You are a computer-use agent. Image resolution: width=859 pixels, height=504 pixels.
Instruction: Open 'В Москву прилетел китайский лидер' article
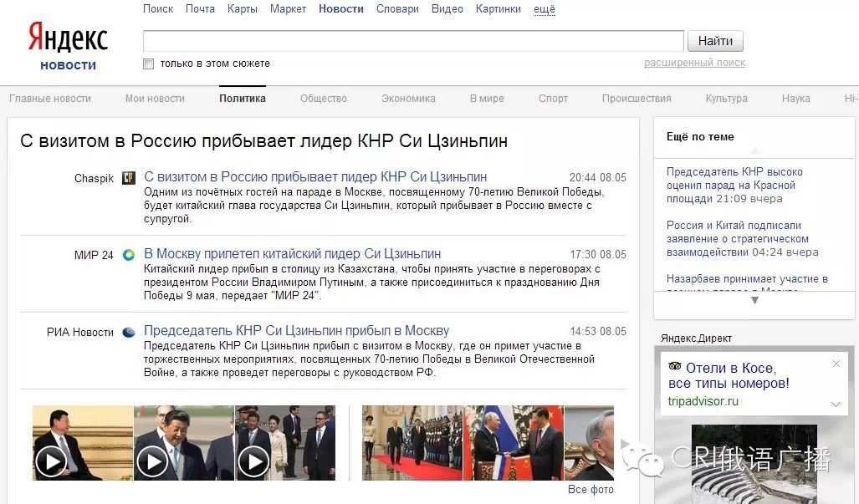click(292, 254)
